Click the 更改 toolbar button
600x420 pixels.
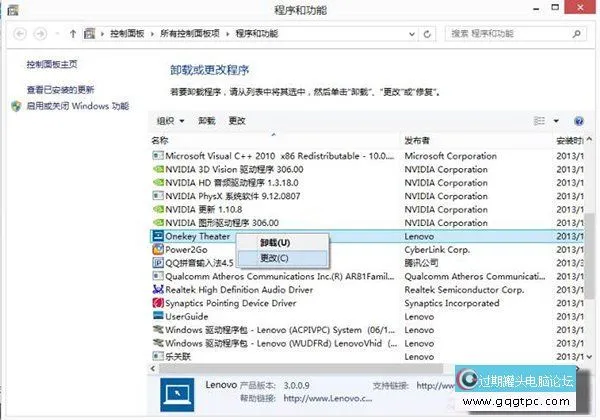[237, 121]
